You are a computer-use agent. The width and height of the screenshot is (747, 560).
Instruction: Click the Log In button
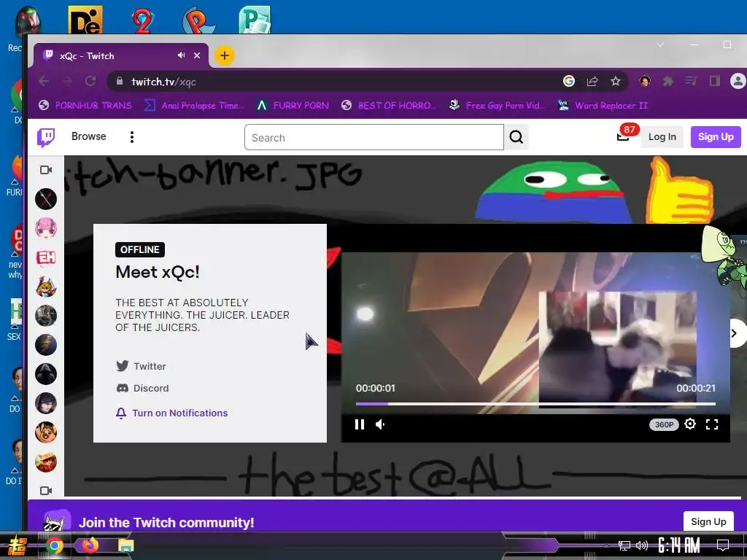point(662,136)
